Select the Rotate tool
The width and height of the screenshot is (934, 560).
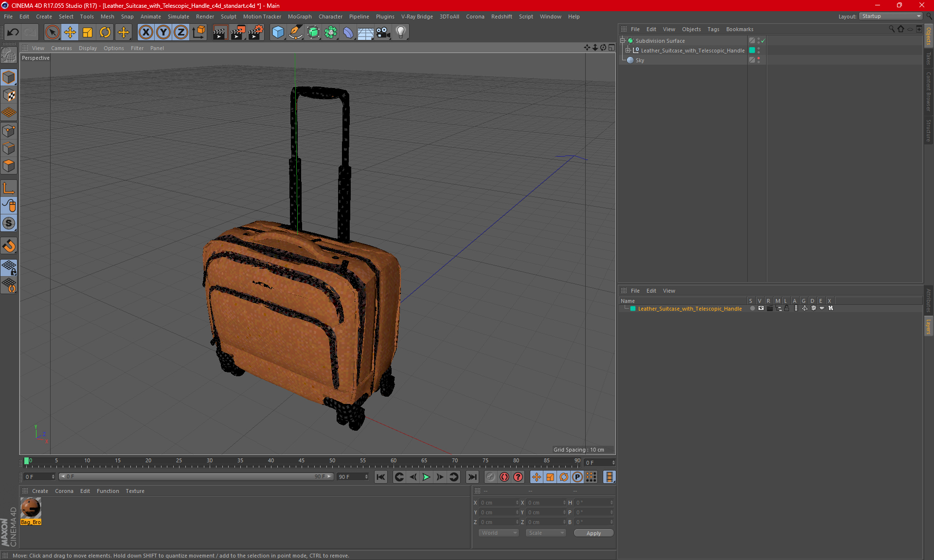coord(105,33)
